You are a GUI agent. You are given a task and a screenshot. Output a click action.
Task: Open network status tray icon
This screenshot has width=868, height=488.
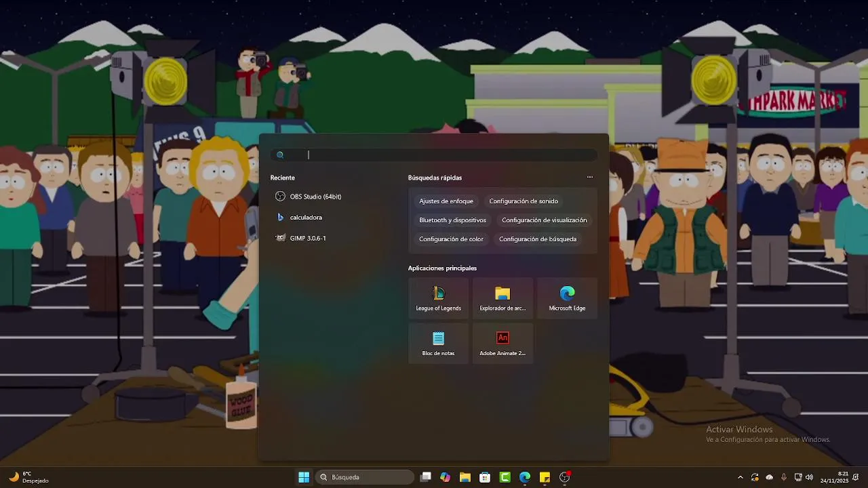coord(798,477)
